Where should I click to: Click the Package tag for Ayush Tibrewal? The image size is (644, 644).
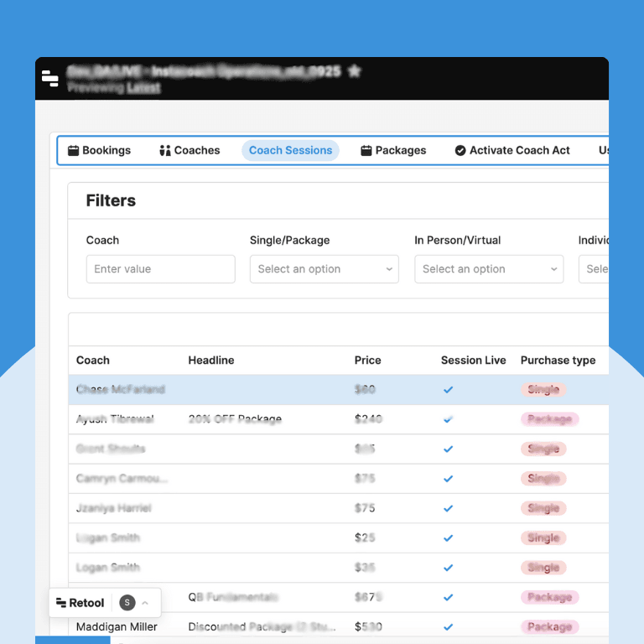pos(549,419)
